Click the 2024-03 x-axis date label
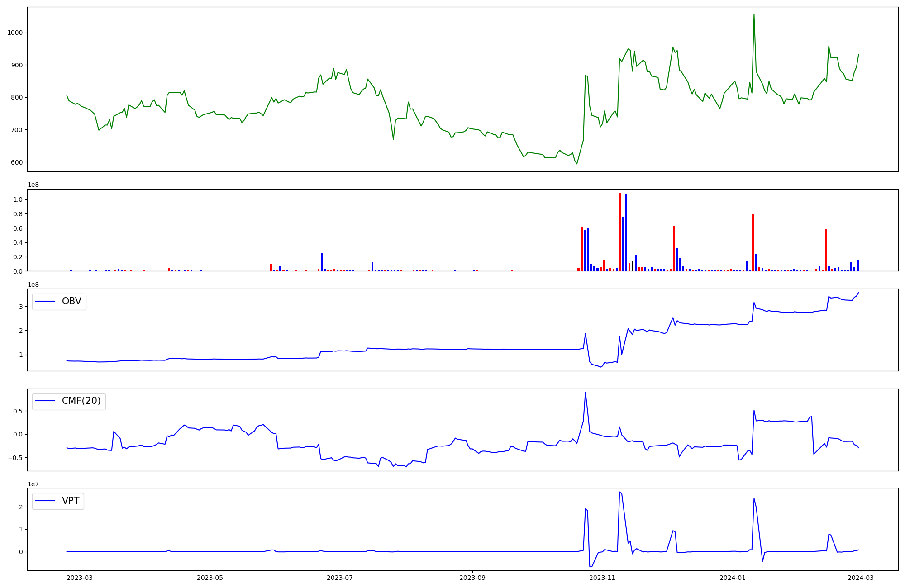This screenshot has width=905, height=588. [861, 578]
